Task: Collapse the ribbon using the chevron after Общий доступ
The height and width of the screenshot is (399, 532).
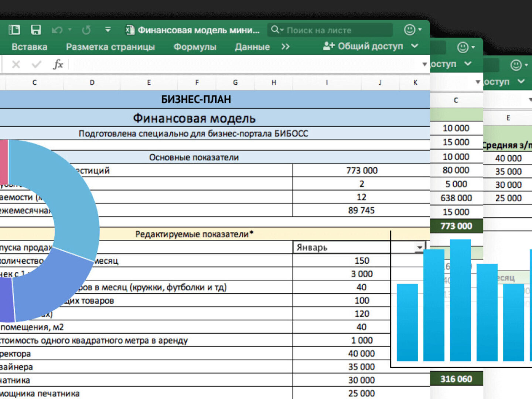Action: coord(415,46)
